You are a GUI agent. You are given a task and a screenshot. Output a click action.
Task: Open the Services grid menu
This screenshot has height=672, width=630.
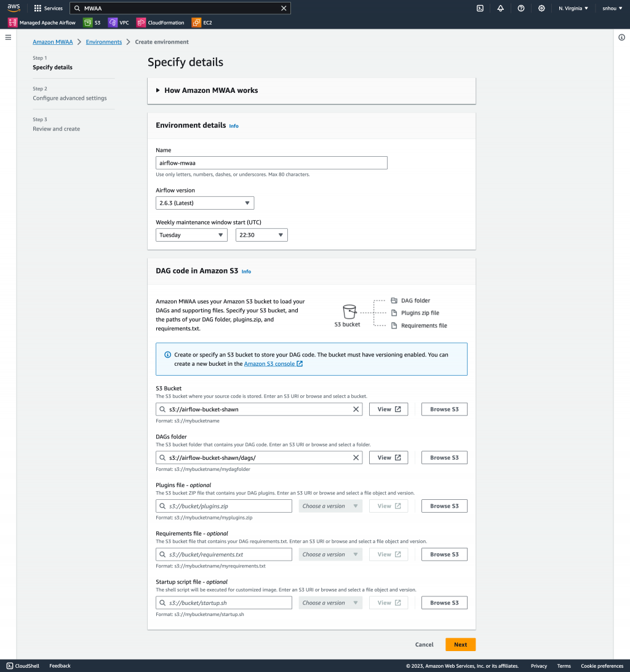[48, 8]
